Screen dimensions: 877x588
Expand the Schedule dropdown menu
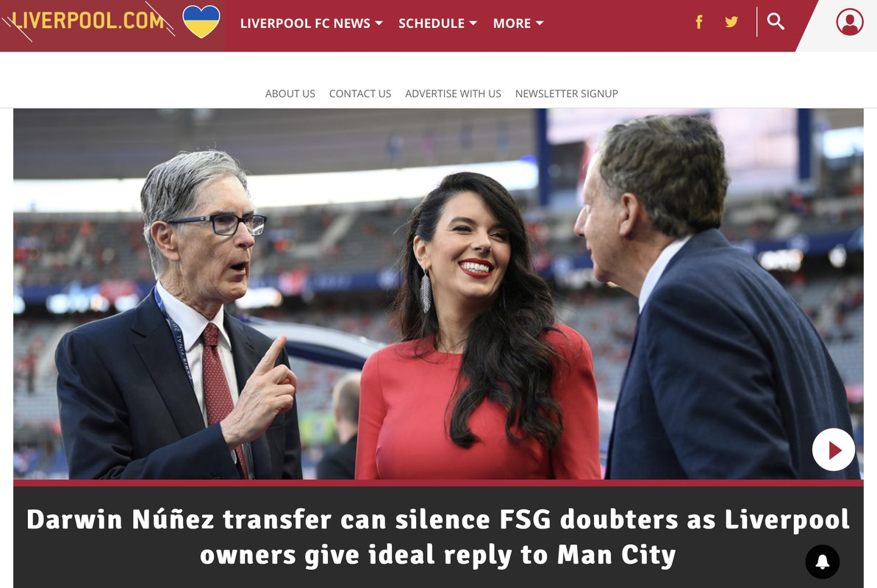pyautogui.click(x=437, y=24)
